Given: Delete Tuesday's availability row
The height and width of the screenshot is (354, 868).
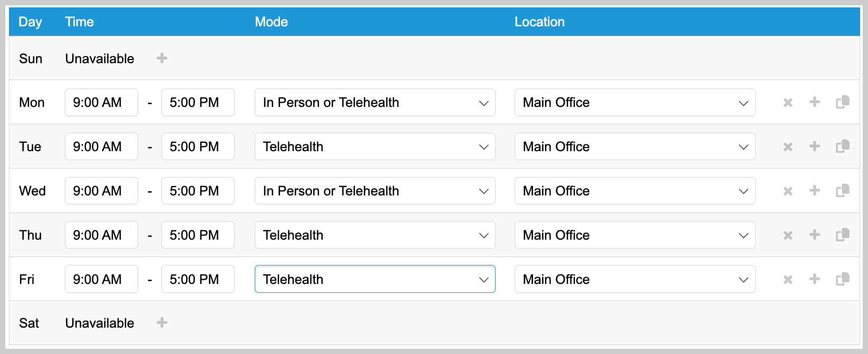Looking at the screenshot, I should pyautogui.click(x=788, y=147).
